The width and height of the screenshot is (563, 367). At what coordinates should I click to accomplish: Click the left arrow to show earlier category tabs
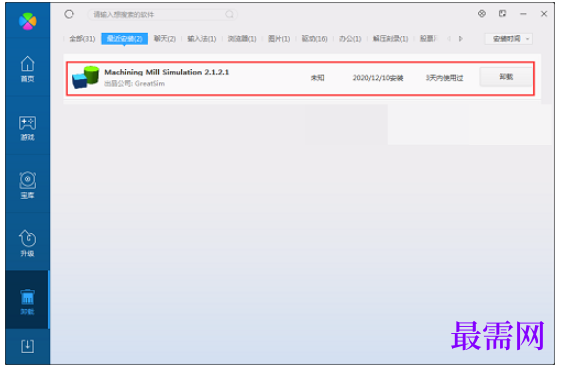[x=449, y=39]
